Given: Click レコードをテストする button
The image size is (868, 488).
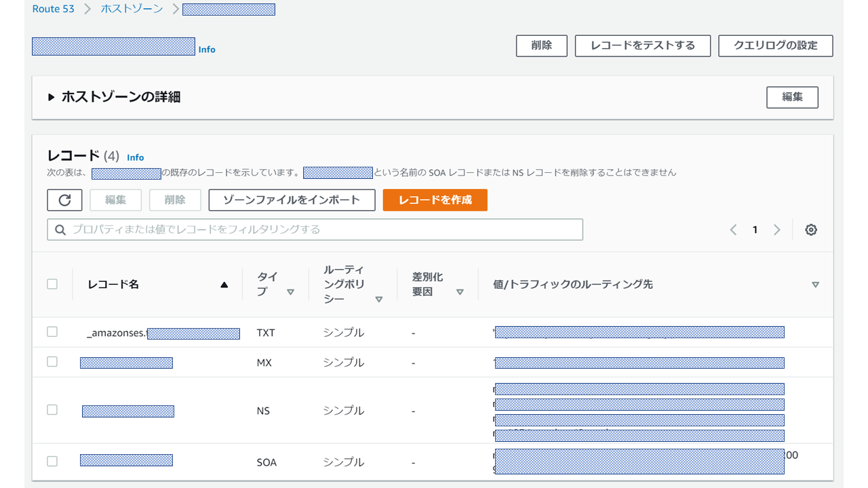Looking at the screenshot, I should (643, 45).
